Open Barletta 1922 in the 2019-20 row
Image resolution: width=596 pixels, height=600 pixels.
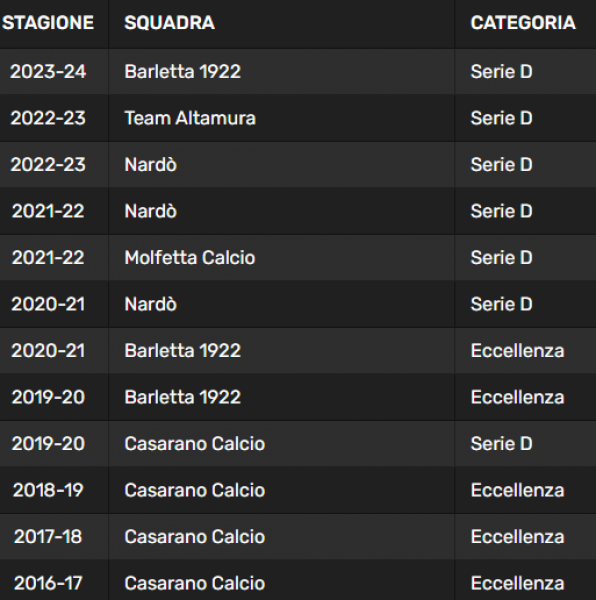pos(182,397)
